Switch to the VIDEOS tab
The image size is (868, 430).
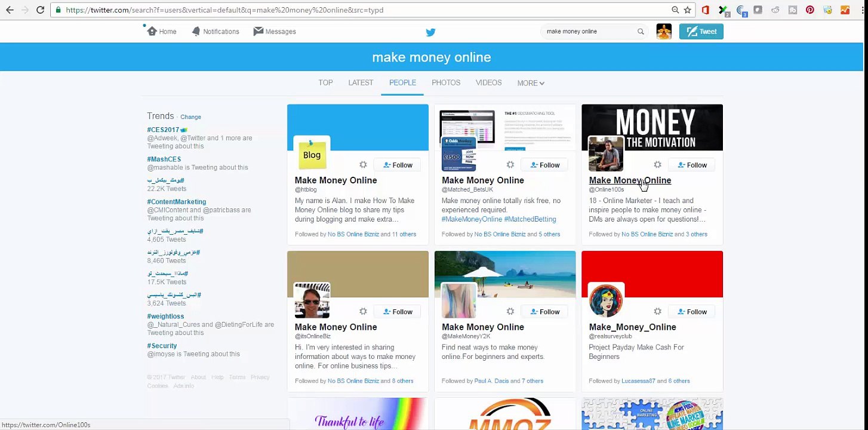click(x=488, y=83)
